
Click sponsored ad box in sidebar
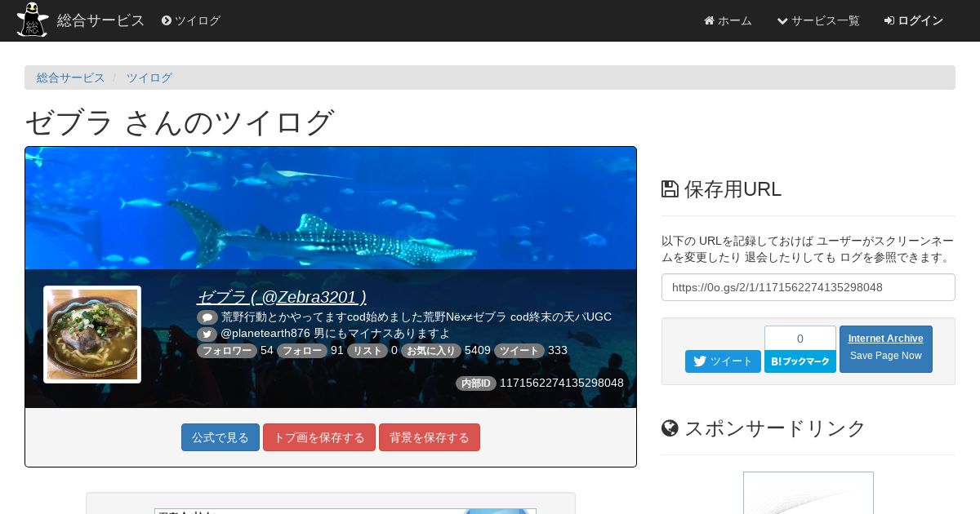click(808, 493)
